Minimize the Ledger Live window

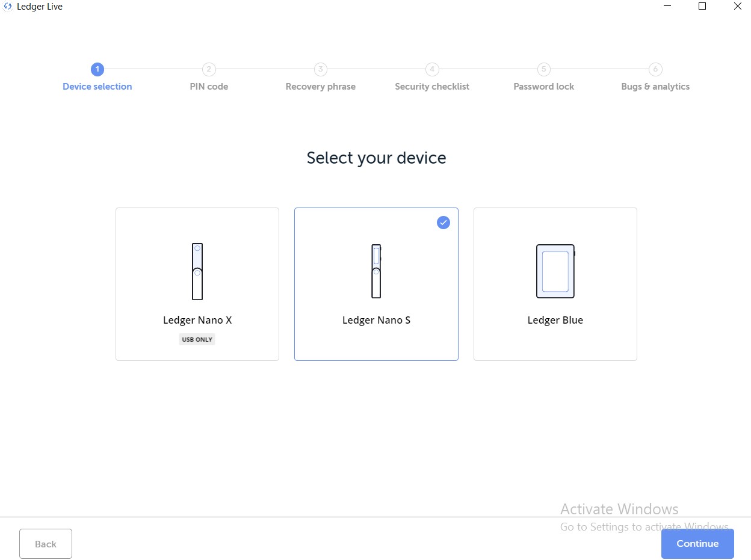click(667, 7)
